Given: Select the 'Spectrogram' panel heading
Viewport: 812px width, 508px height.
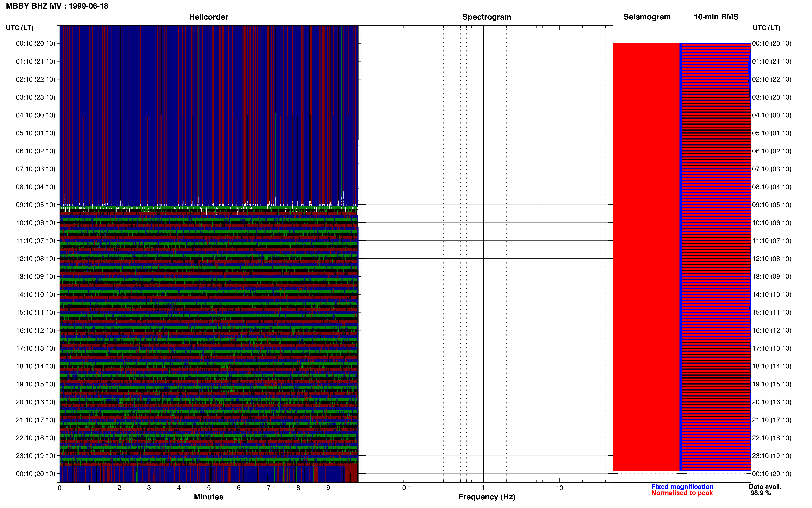Looking at the screenshot, I should click(x=487, y=17).
